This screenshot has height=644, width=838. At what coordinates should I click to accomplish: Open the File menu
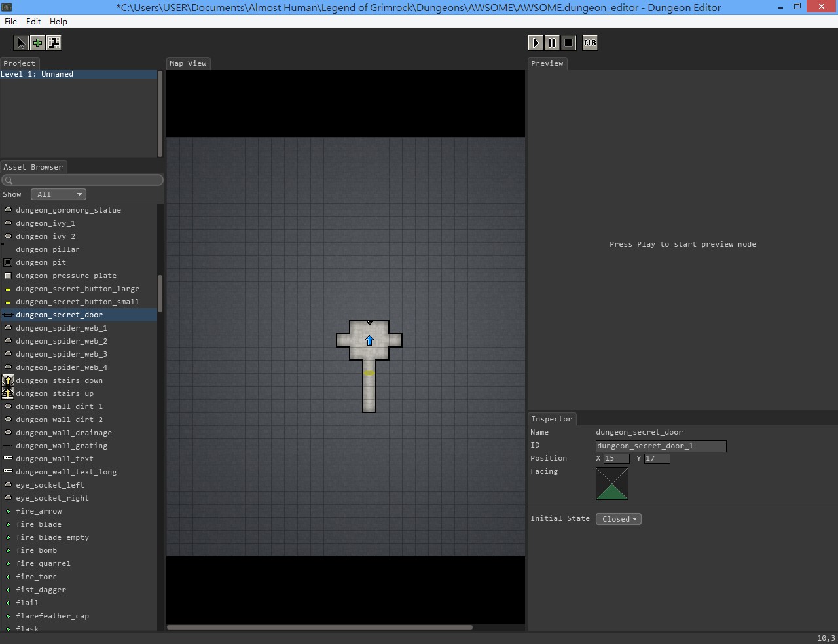[x=10, y=21]
